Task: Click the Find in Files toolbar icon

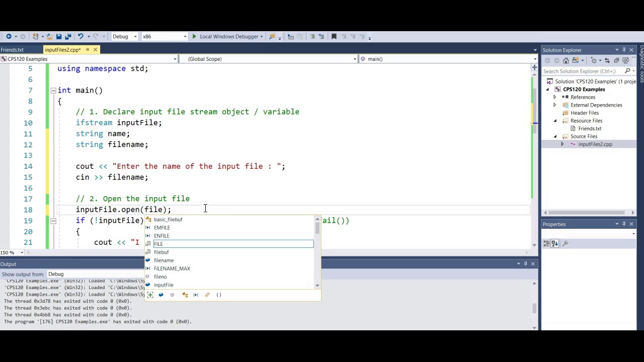Action: [272, 36]
